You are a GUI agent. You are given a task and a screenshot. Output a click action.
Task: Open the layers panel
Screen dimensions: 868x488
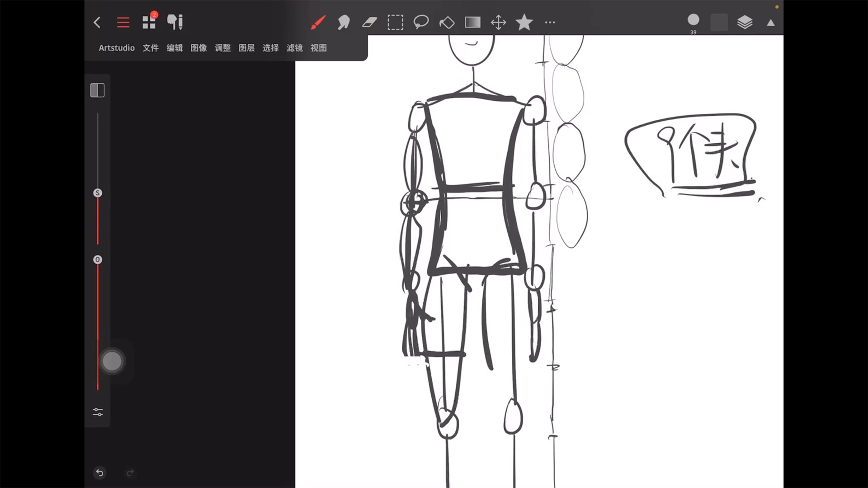point(745,22)
